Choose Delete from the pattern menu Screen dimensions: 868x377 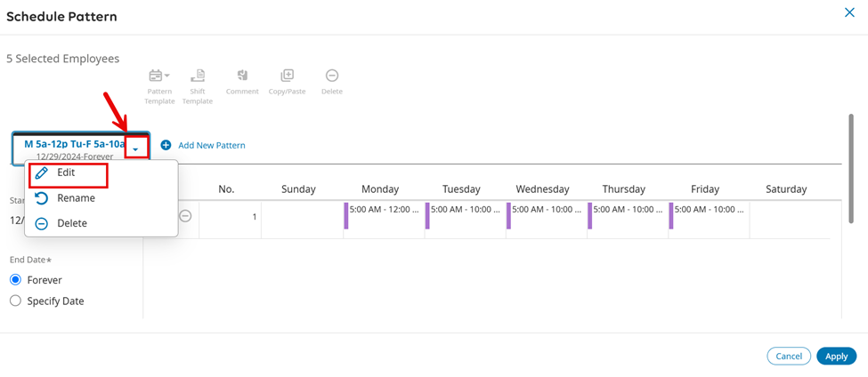71,223
